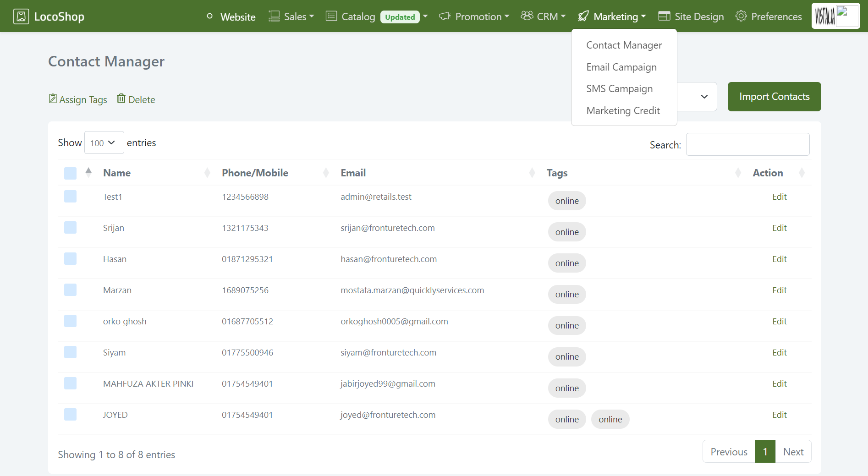Sort by the Phone/Mobile column
Viewport: 868px width, 476px height.
(x=255, y=173)
